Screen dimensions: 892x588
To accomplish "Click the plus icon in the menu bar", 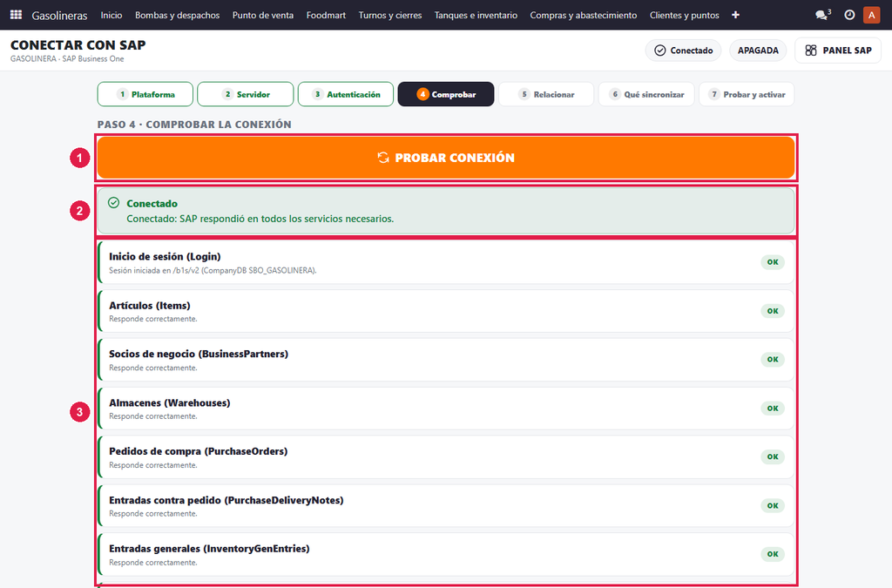I will pos(735,15).
